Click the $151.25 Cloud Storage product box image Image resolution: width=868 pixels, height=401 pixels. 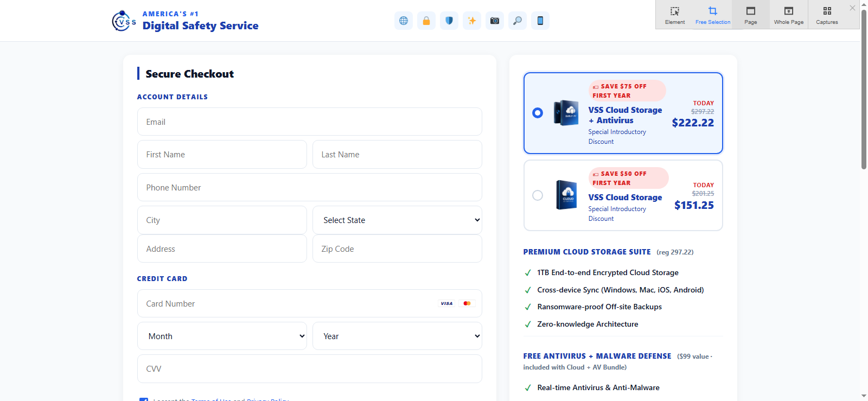(567, 195)
